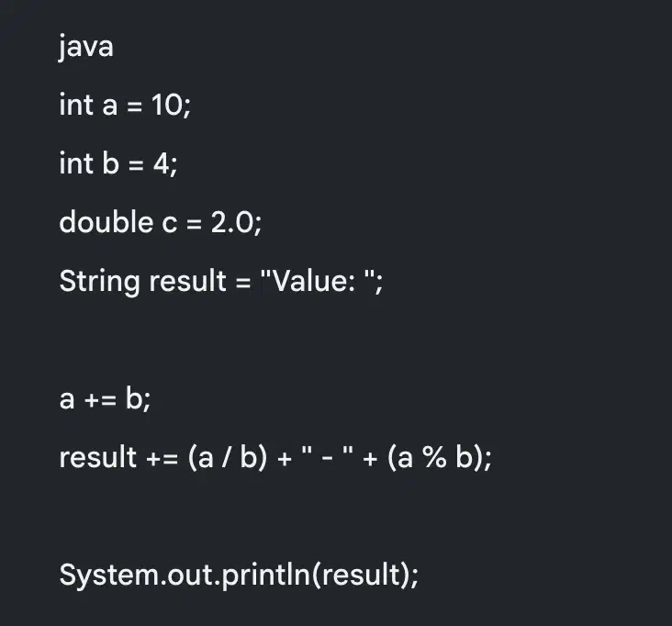
Task: Click the 'a += b;' statement
Action: click(105, 399)
